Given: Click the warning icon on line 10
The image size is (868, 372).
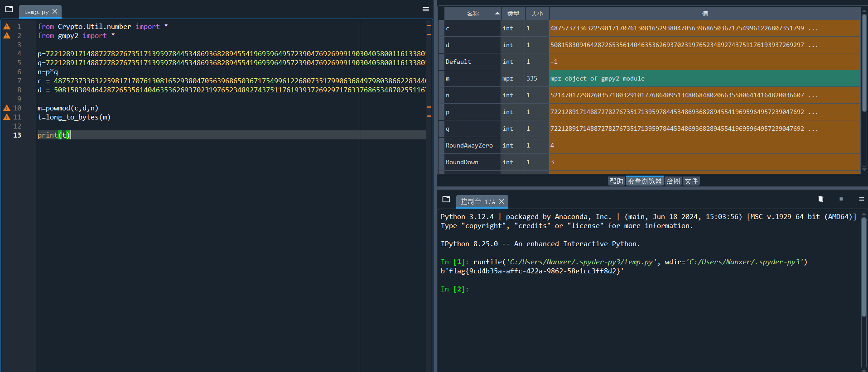Looking at the screenshot, I should click(7, 108).
